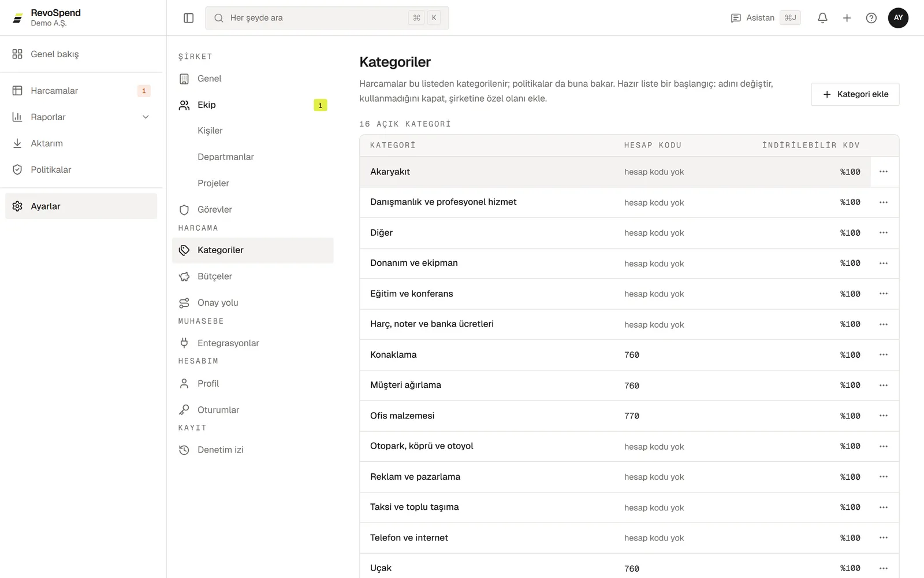The width and height of the screenshot is (924, 578).
Task: Open Politikalar in main navigation
Action: tap(81, 170)
